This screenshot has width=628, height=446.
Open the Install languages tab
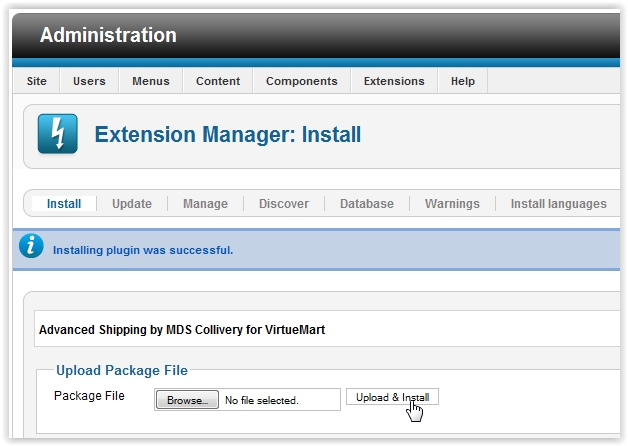point(558,204)
